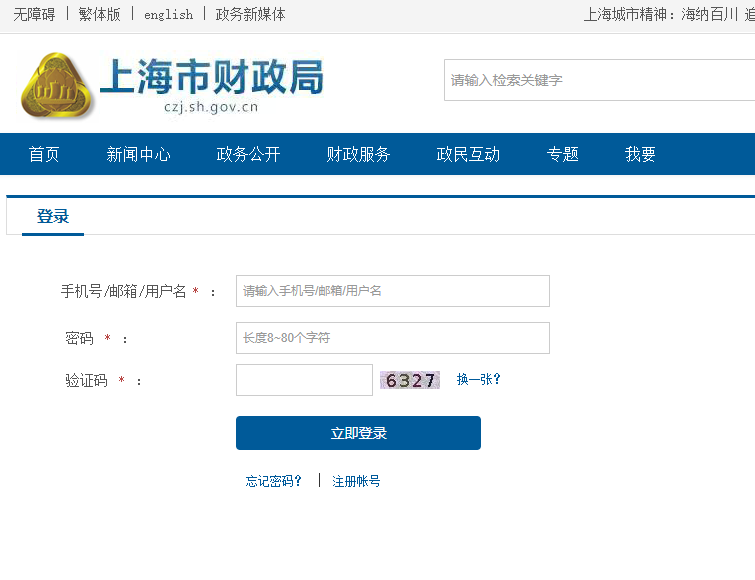
Task: Click the 验证码 captcha input box
Action: 304,380
